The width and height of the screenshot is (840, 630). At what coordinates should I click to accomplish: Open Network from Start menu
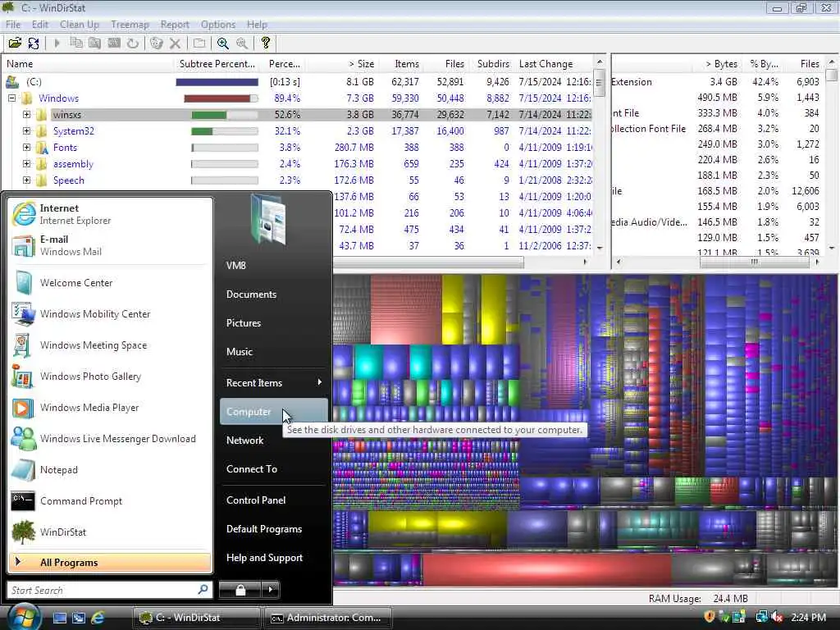[x=273, y=441]
